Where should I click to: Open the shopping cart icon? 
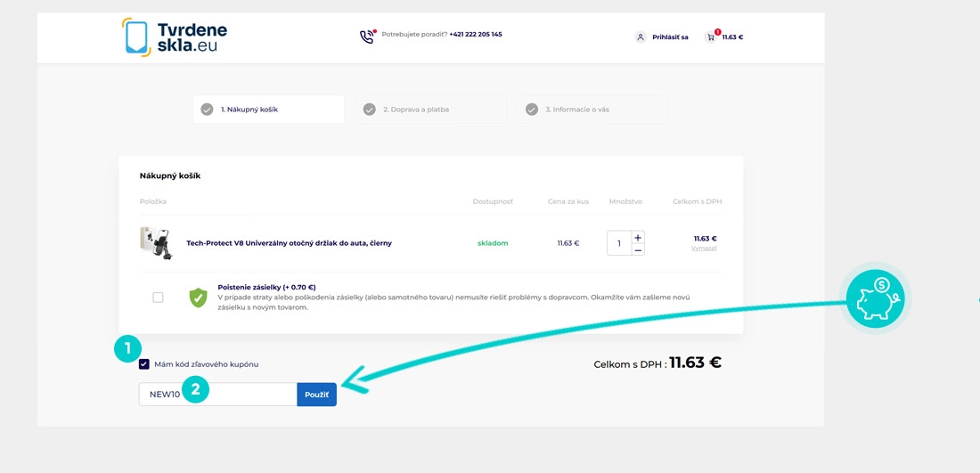coord(711,37)
